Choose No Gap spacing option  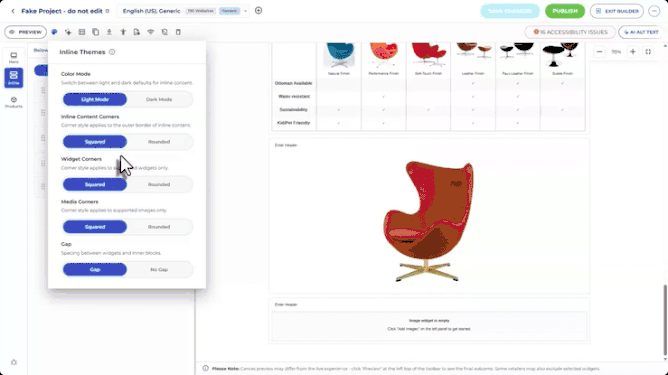pos(159,269)
